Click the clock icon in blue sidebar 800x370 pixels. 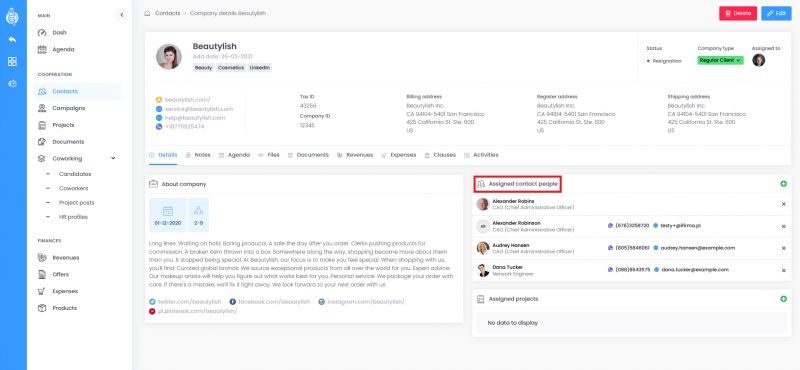12,83
